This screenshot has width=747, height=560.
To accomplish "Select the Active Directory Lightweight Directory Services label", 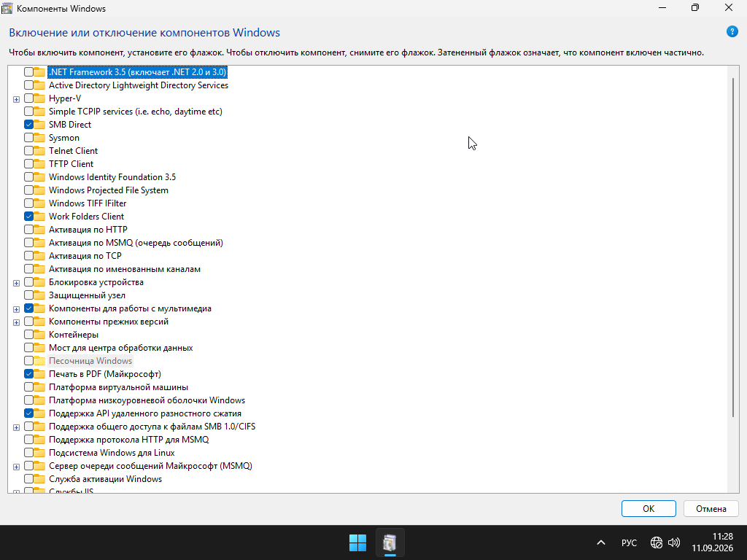I will [138, 85].
